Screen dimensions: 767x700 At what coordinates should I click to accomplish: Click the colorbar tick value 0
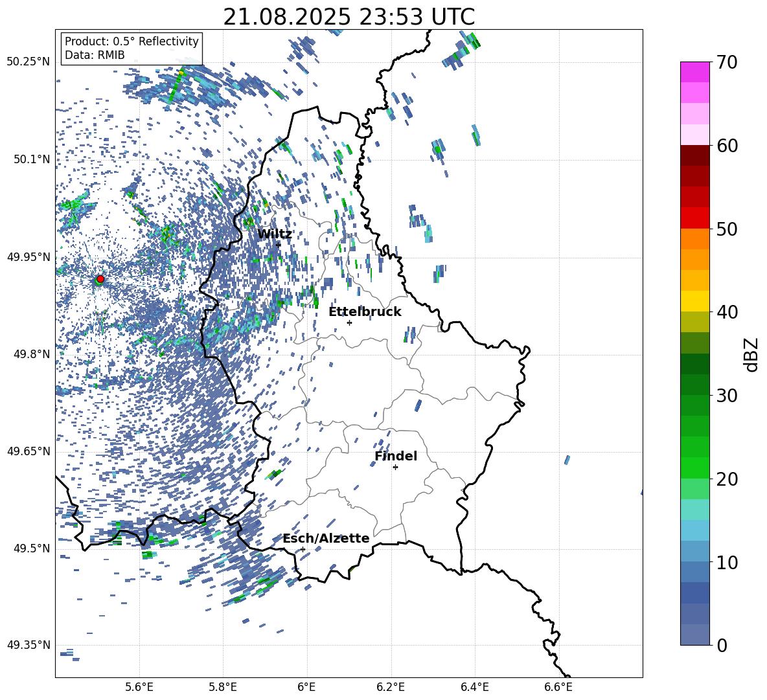point(722,645)
